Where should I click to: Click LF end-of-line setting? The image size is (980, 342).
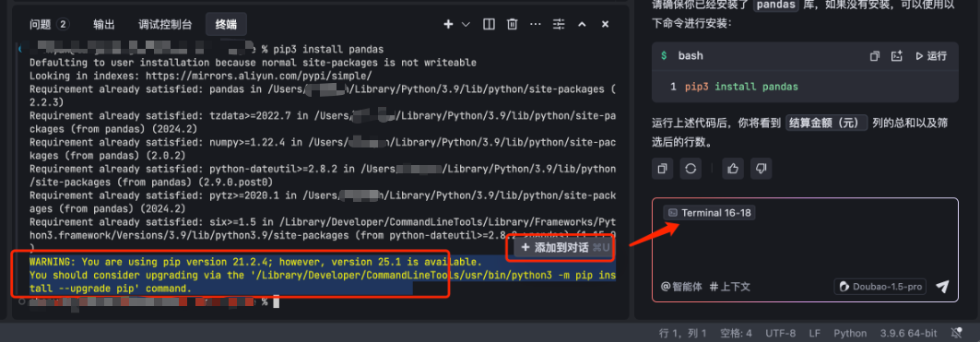(x=815, y=334)
